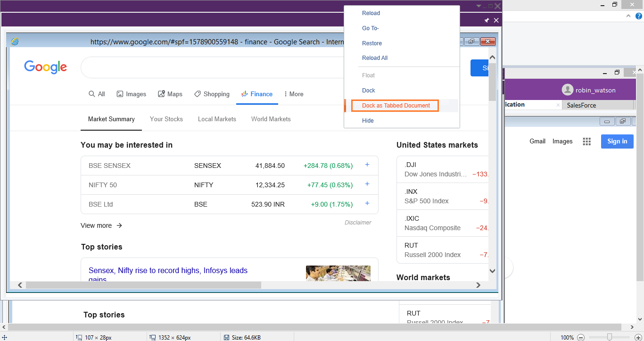Open the Your Stocks tab
Screen dimensions: 644x341
166,119
